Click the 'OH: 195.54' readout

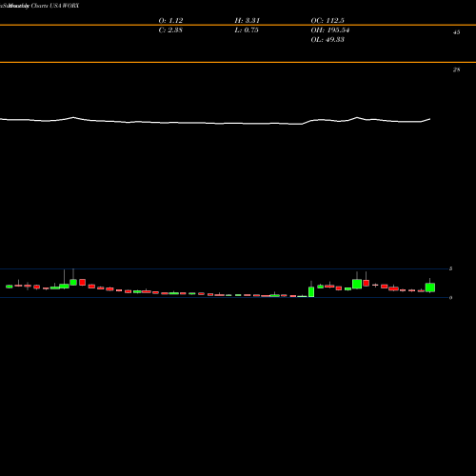[330, 30]
